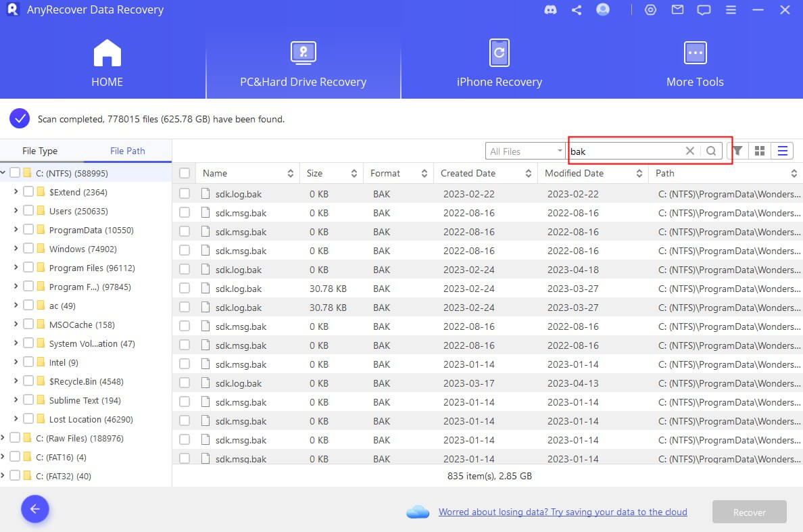Open the filter icon beside search box

(737, 151)
